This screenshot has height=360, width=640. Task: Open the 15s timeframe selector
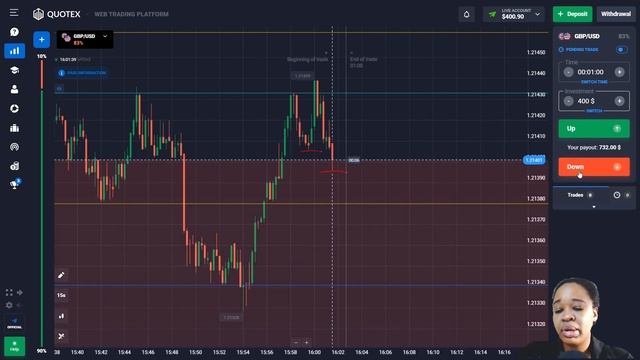(61, 295)
